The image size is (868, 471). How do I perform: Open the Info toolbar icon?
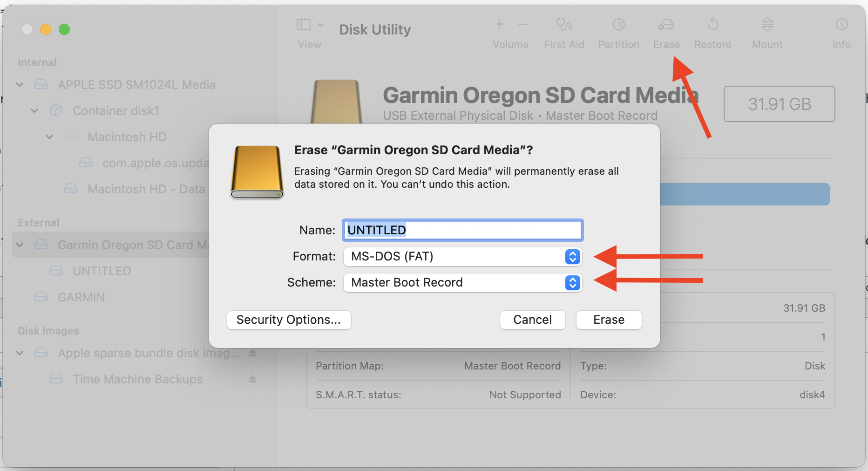point(841,24)
